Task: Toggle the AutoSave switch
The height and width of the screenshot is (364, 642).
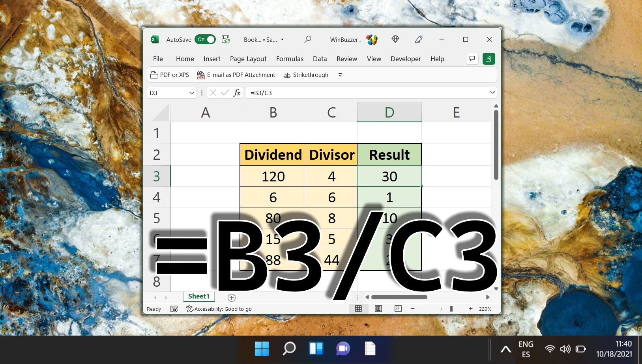Action: [205, 39]
